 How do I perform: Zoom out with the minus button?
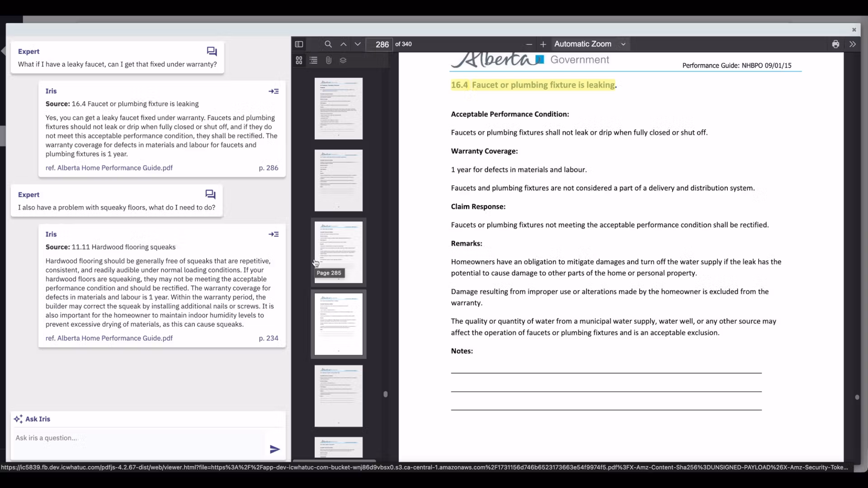pos(529,44)
